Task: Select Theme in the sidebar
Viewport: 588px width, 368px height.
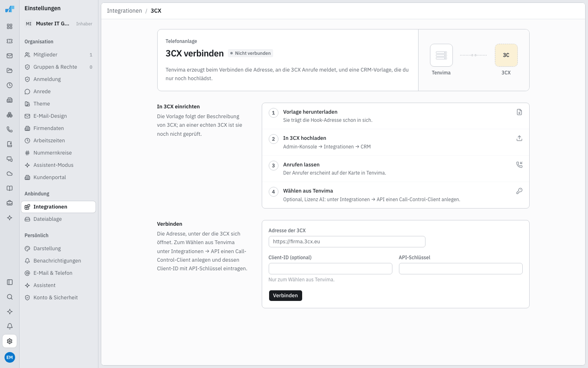Action: point(58,104)
